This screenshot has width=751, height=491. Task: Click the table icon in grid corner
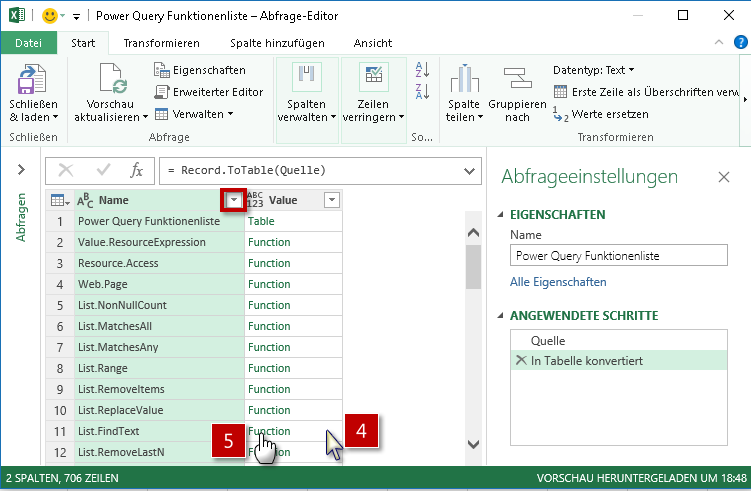pyautogui.click(x=60, y=200)
